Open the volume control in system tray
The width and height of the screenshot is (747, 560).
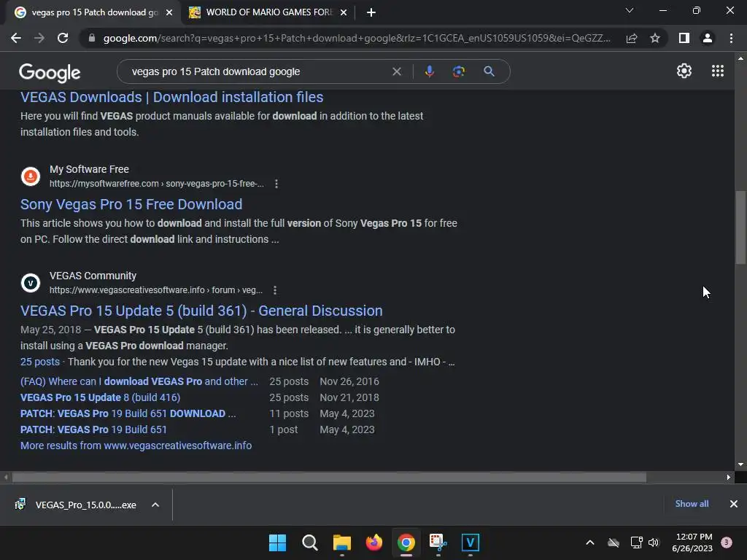[654, 542]
